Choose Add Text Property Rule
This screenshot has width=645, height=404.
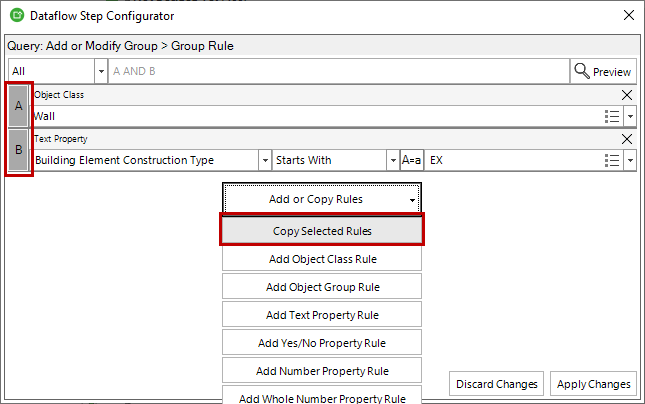[322, 315]
